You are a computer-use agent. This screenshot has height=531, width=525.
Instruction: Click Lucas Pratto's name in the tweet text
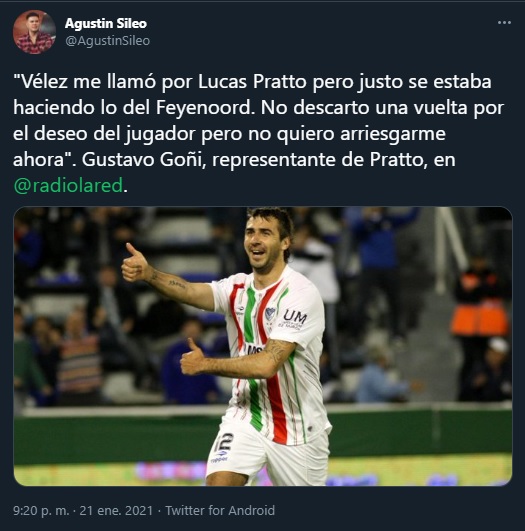[252, 82]
